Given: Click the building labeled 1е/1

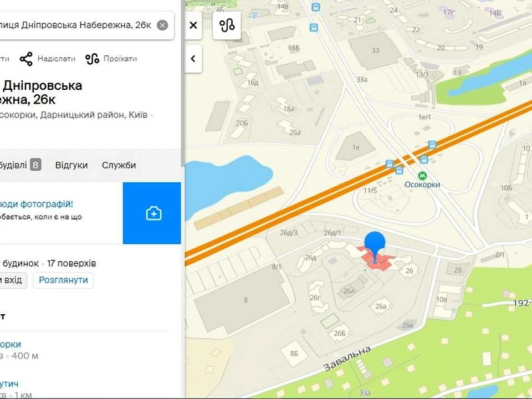Looking at the screenshot, I should click(424, 117).
